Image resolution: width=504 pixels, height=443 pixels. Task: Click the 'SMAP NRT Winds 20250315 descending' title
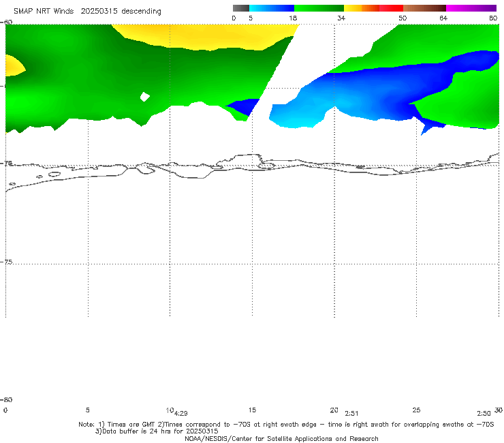click(x=87, y=12)
